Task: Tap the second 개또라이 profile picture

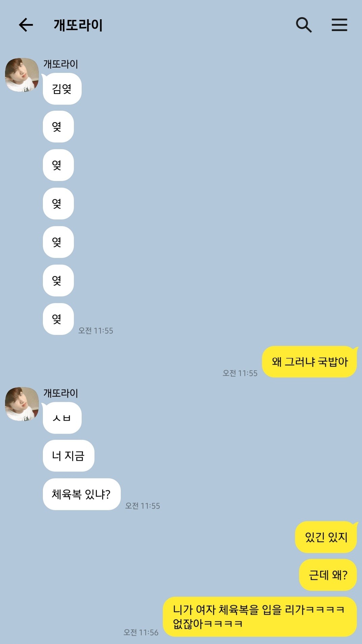Action: click(22, 404)
